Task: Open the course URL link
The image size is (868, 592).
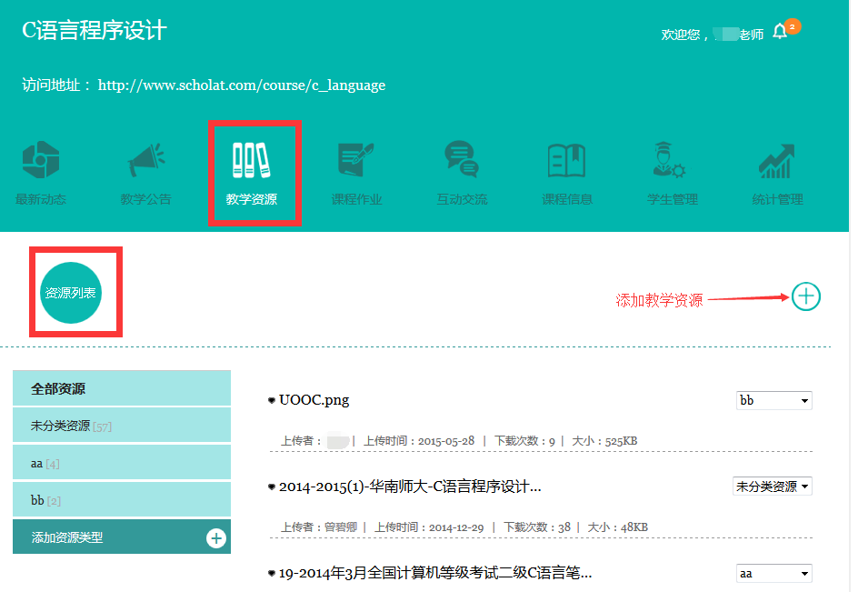Action: pos(242,85)
